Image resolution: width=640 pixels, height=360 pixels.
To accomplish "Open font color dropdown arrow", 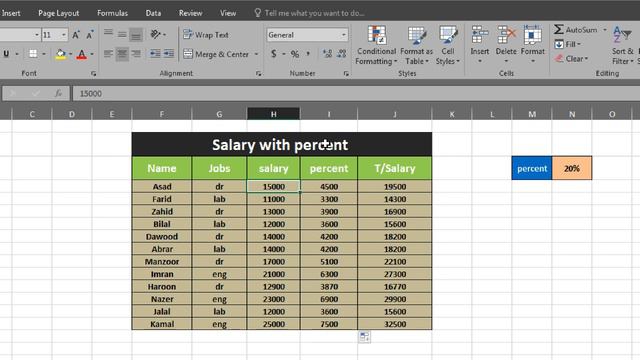I will (x=92, y=54).
